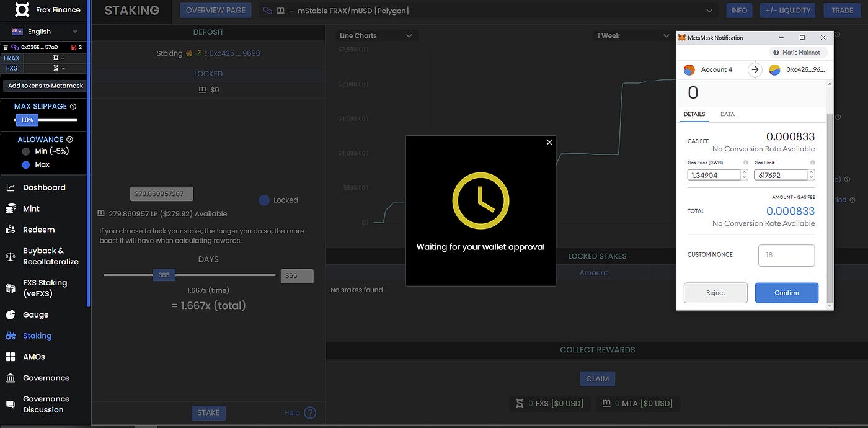Click the Governance building icon in sidebar
The image size is (868, 428).
(11, 378)
